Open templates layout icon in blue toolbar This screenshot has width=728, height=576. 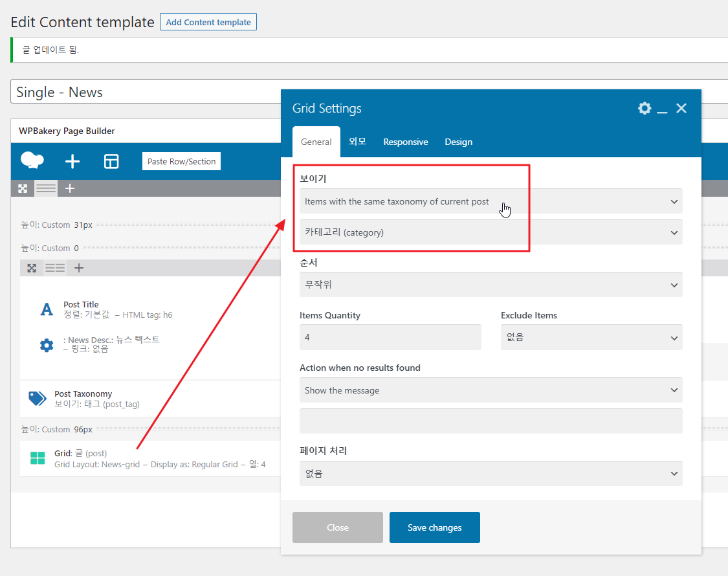pyautogui.click(x=111, y=161)
